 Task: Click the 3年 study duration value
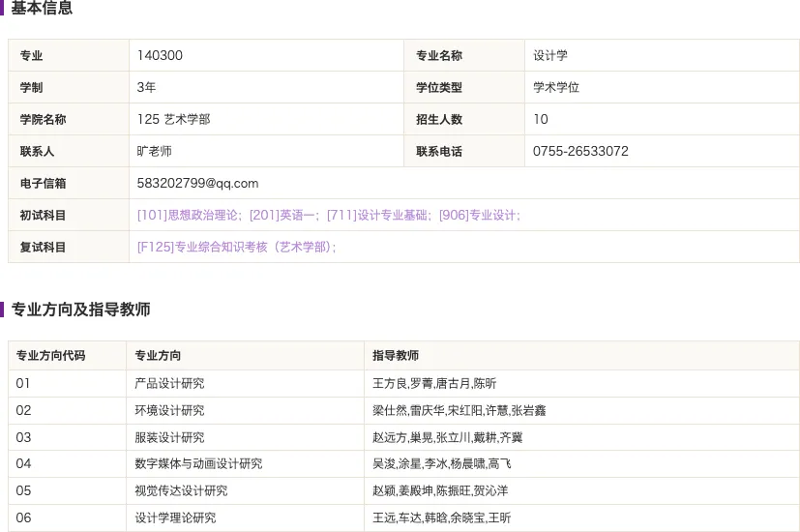146,87
